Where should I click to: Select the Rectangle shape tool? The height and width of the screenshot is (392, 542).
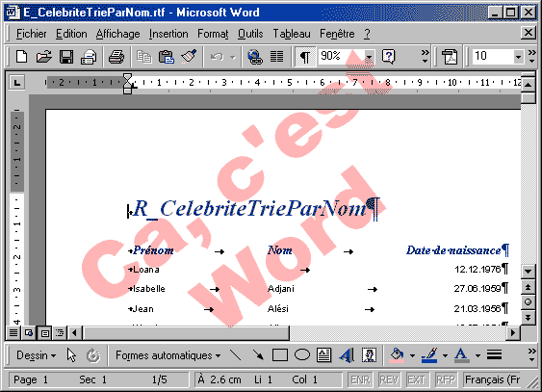tap(279, 355)
